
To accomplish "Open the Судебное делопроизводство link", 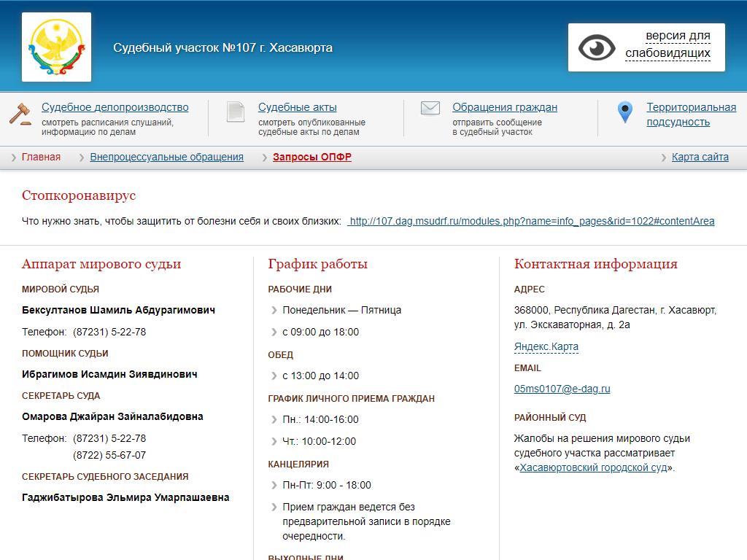I will [115, 107].
